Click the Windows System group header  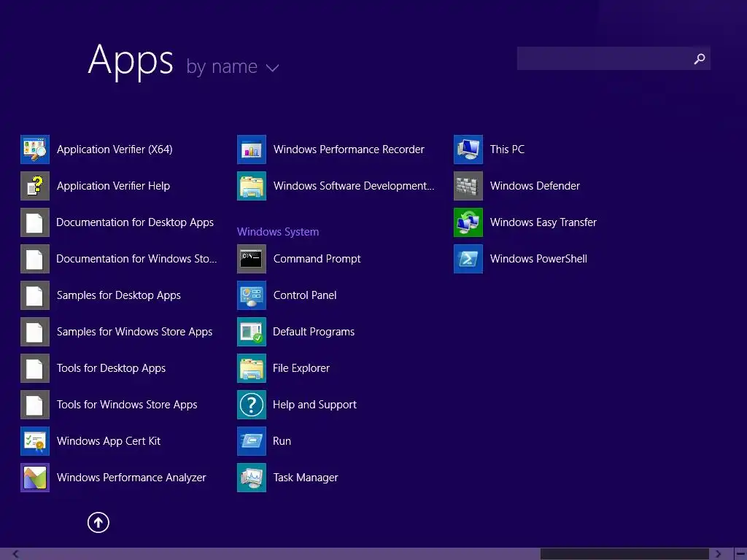click(278, 232)
